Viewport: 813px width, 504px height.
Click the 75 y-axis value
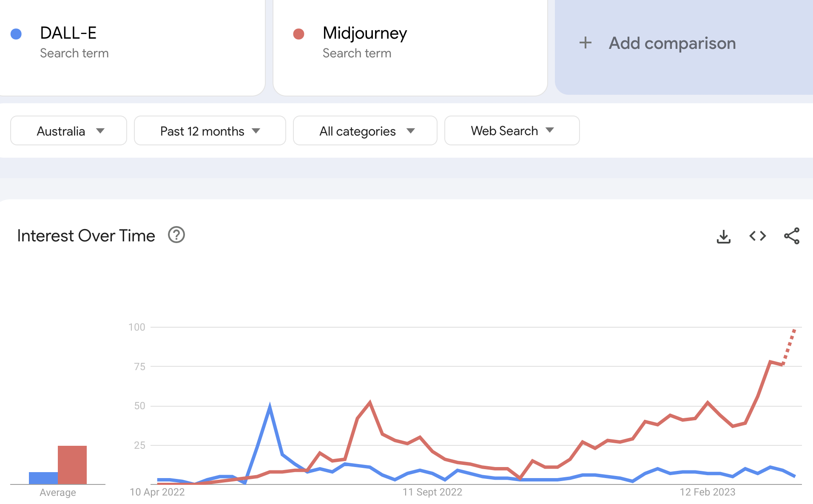(x=139, y=367)
